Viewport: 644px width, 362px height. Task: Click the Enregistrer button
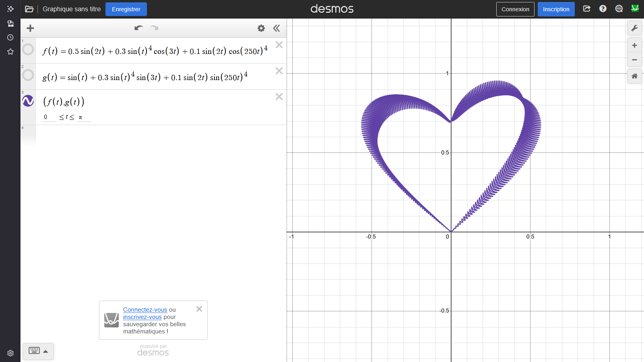point(126,9)
